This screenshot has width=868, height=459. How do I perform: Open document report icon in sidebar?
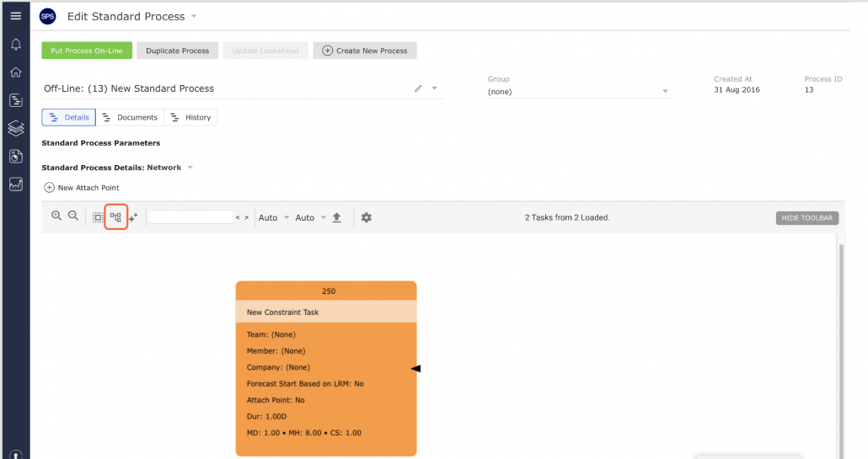pos(16,157)
